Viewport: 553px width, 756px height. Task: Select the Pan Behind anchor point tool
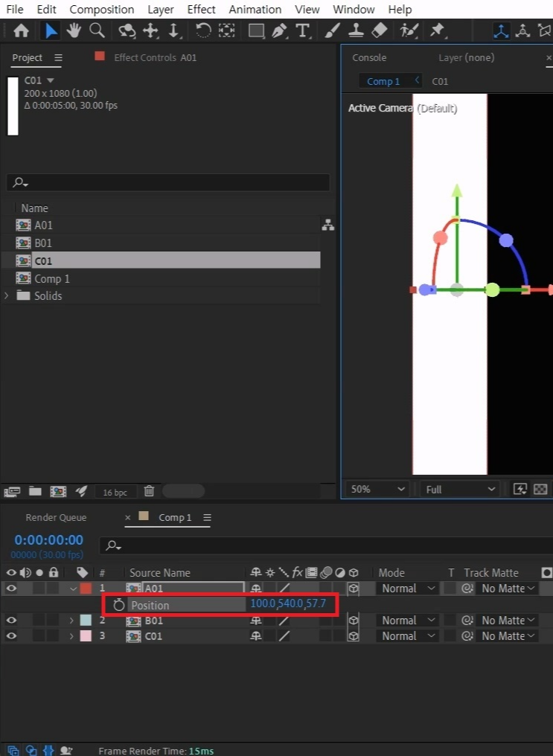[x=226, y=31]
